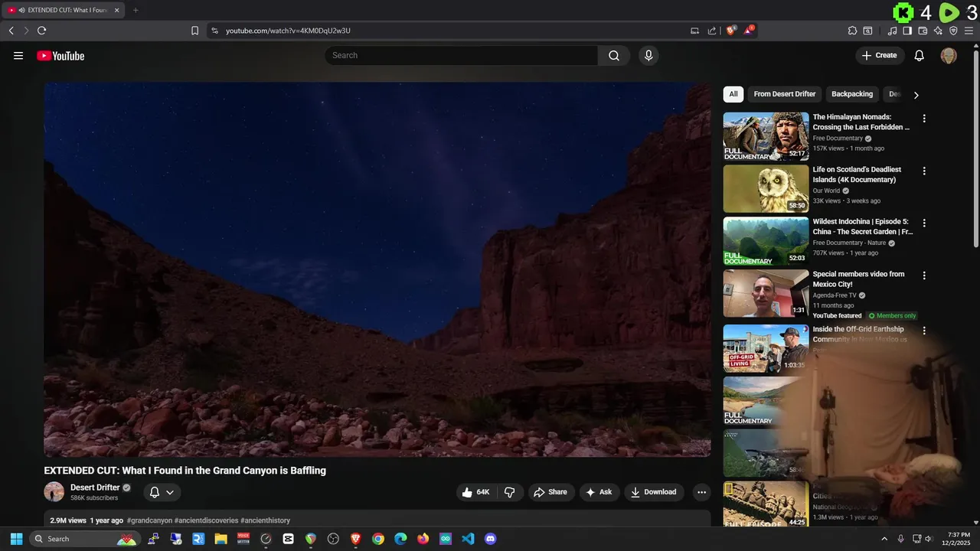980x551 pixels.
Task: Open Discord from taskbar
Action: (x=491, y=539)
